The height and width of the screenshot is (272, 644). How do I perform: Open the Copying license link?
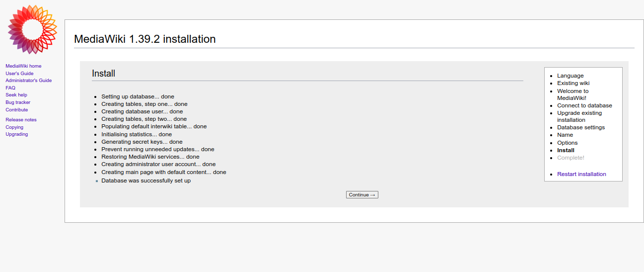coord(14,127)
